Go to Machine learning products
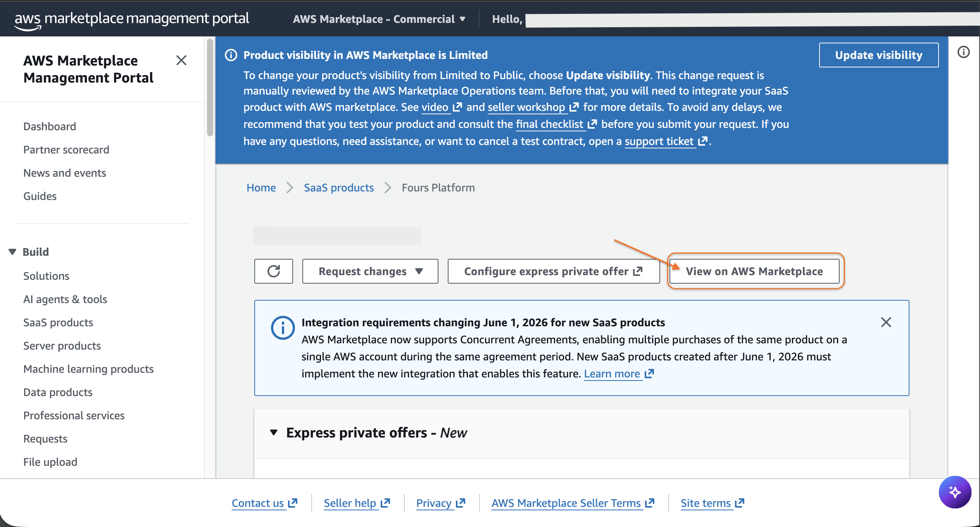This screenshot has height=527, width=980. click(88, 369)
